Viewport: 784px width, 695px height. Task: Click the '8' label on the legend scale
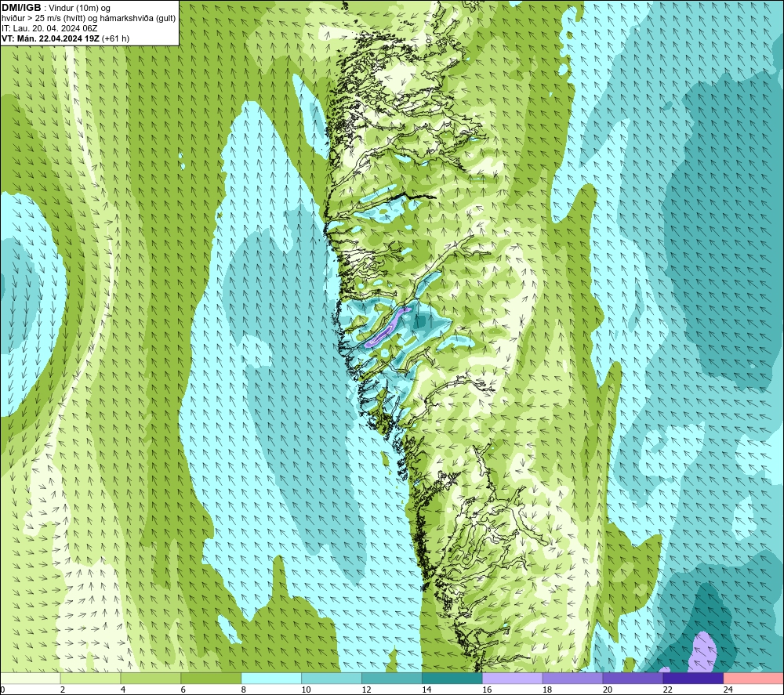click(x=244, y=690)
